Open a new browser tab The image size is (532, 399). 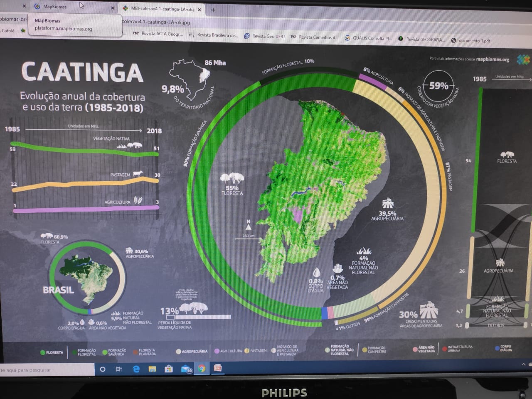click(x=213, y=10)
